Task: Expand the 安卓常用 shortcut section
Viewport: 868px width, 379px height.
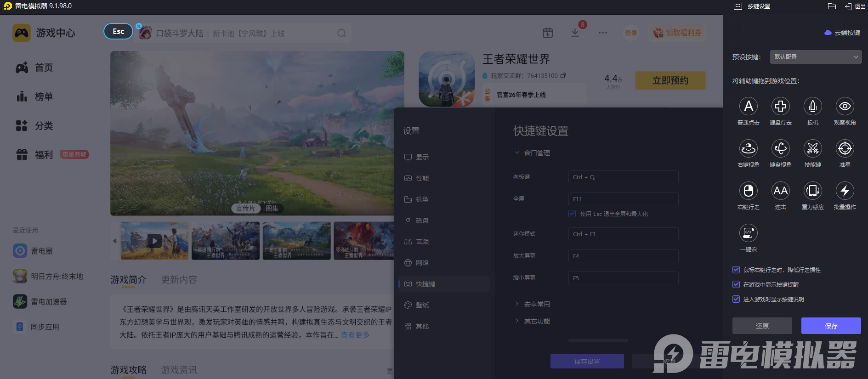Action: pyautogui.click(x=537, y=304)
